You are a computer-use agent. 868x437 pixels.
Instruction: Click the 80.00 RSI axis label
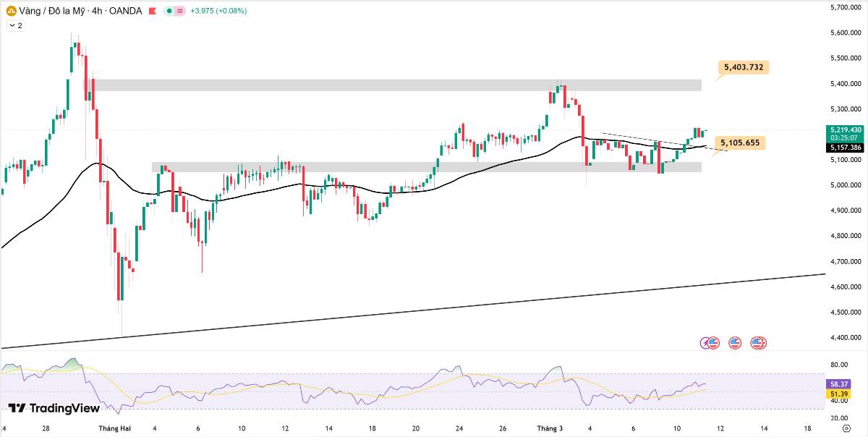[839, 365]
